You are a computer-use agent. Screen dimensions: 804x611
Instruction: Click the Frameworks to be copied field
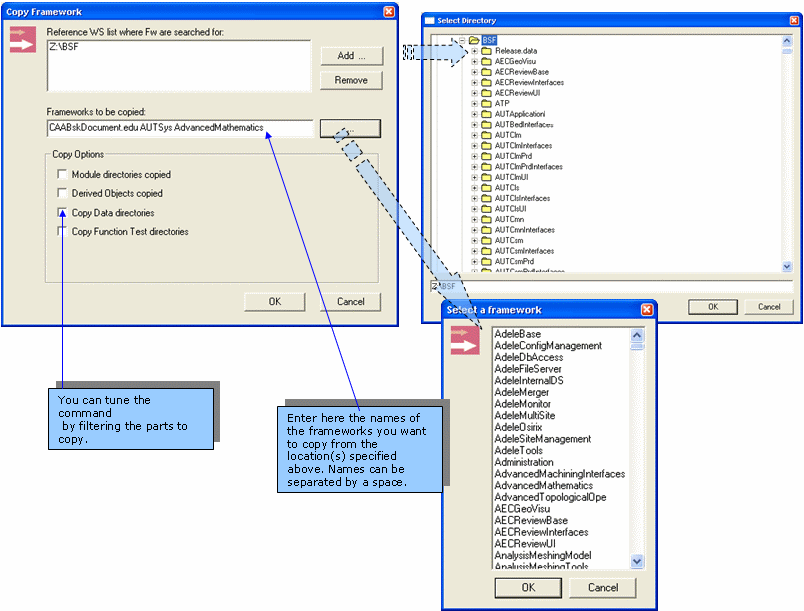pos(180,128)
